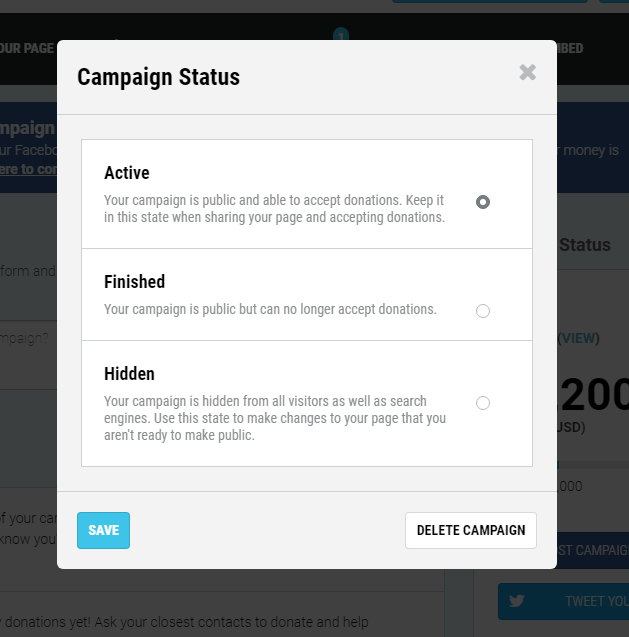The image size is (629, 637).
Task: Click the step 1 circle badge
Action: click(x=341, y=35)
